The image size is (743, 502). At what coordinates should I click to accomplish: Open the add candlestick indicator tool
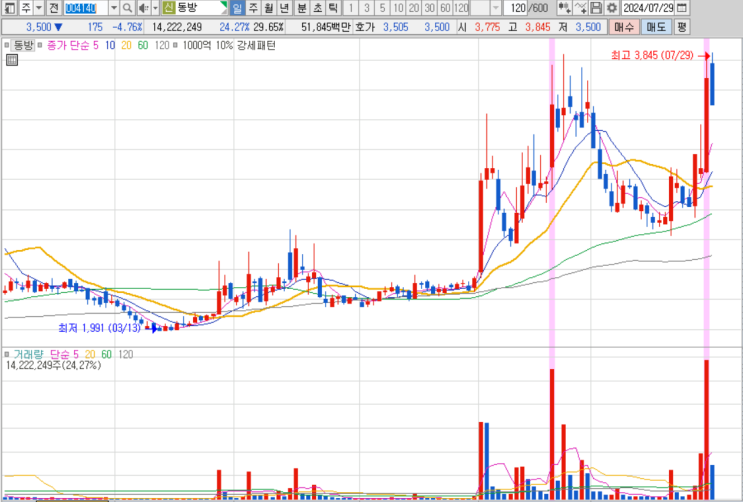tap(564, 8)
